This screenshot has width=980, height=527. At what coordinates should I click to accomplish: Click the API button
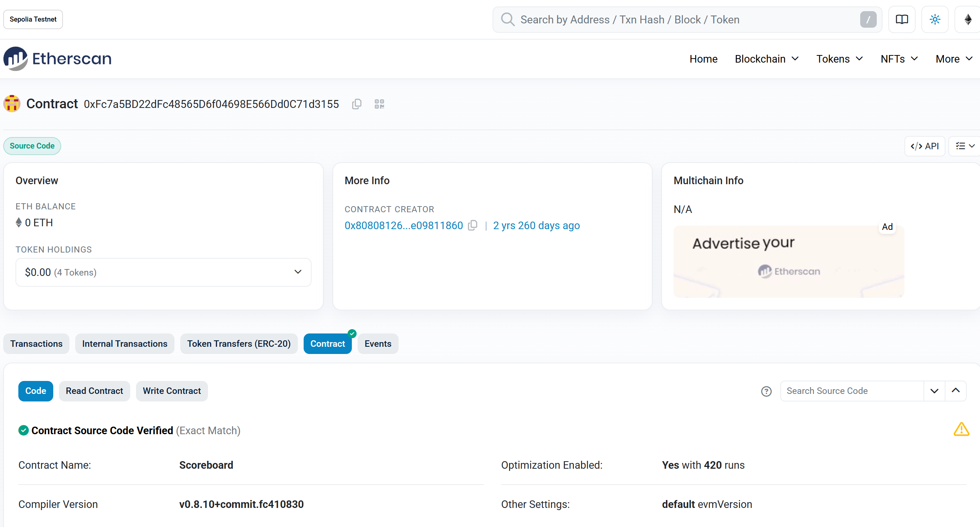(925, 146)
